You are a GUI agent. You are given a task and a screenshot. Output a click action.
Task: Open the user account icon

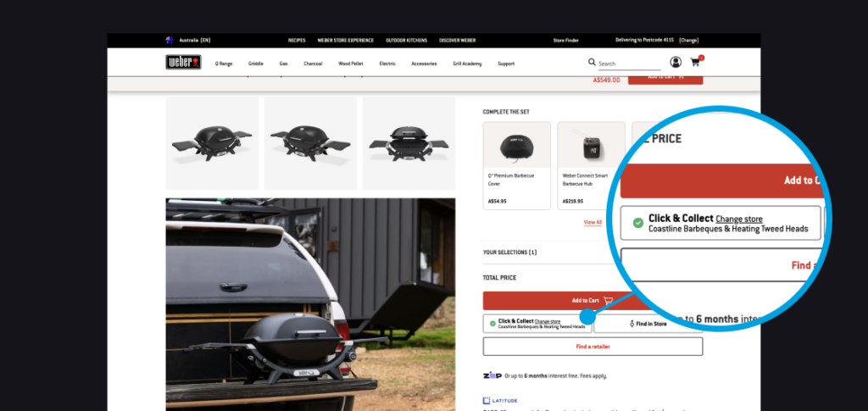coord(676,62)
